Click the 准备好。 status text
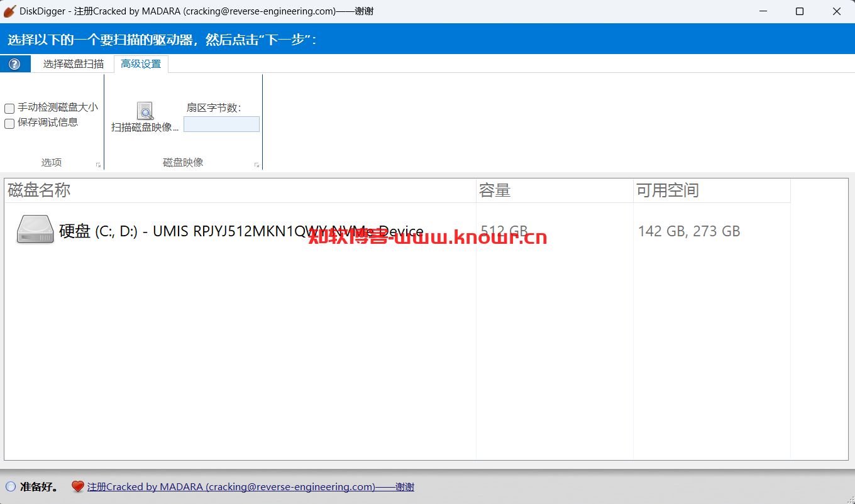Viewport: 855px width, 504px height. (x=39, y=486)
